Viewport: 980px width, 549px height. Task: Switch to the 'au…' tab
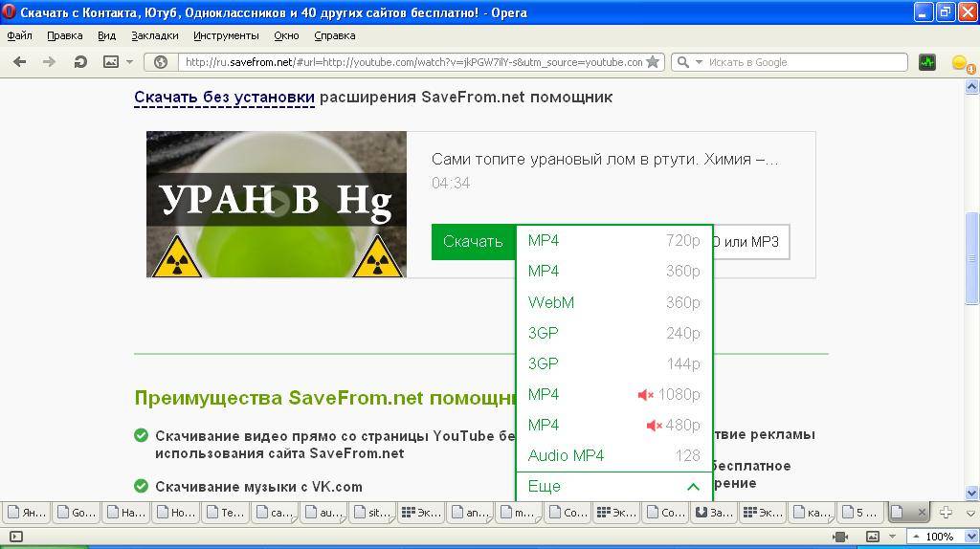pyautogui.click(x=323, y=512)
